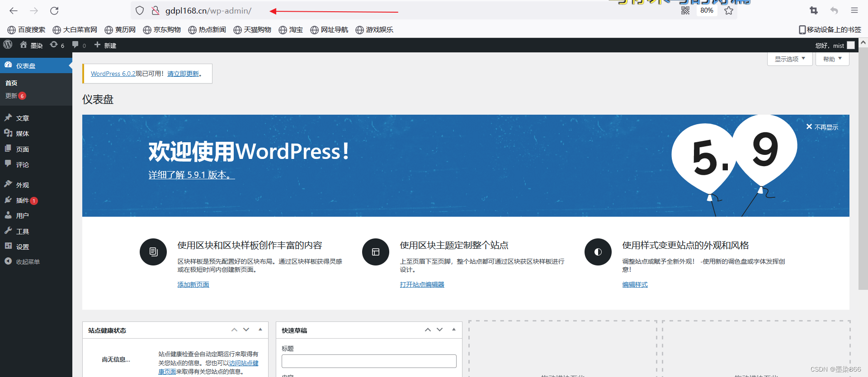Reload the page with the refresh icon
Screen dimensions: 868x377
54,11
